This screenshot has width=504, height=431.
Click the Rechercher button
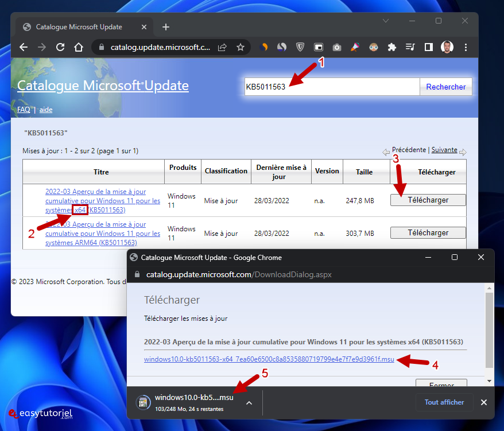coord(446,87)
